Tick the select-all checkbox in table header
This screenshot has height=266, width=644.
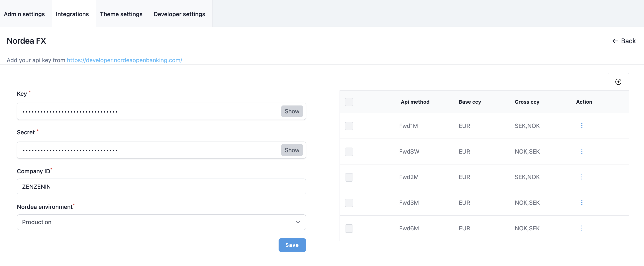click(349, 102)
